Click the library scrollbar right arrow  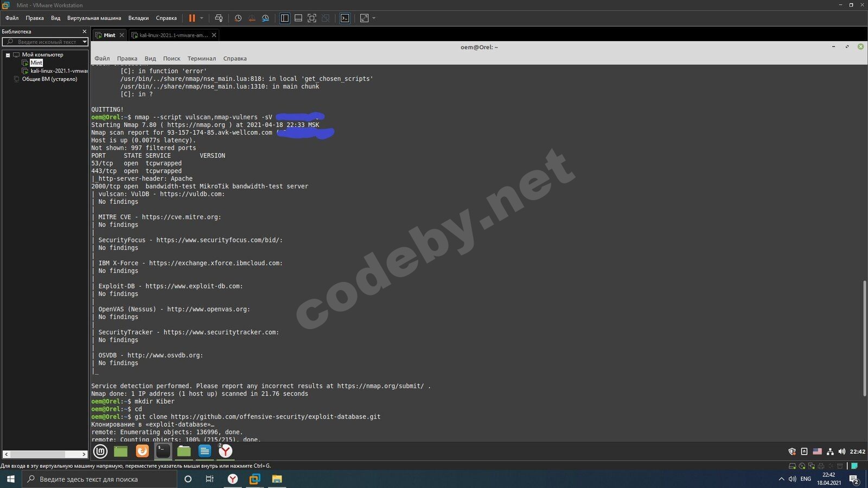click(84, 454)
